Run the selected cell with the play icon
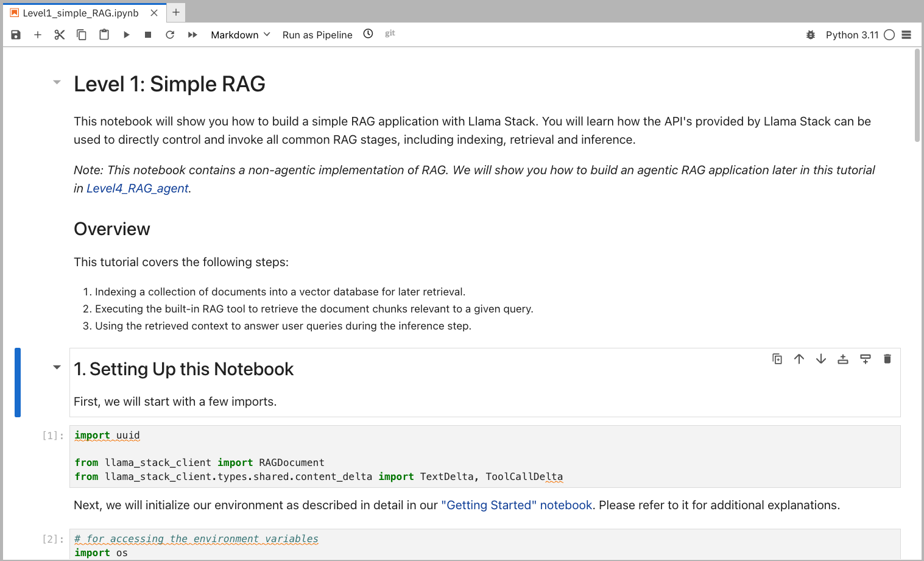 click(126, 35)
